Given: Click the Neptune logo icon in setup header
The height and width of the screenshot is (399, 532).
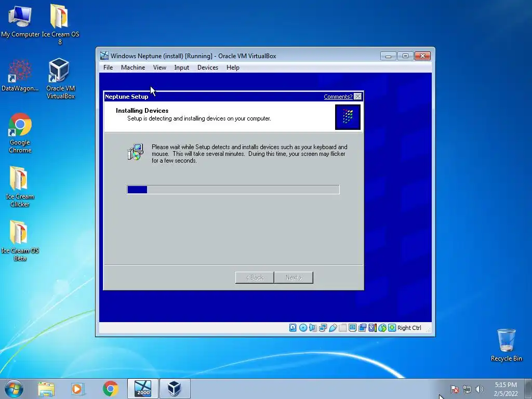Looking at the screenshot, I should (348, 117).
